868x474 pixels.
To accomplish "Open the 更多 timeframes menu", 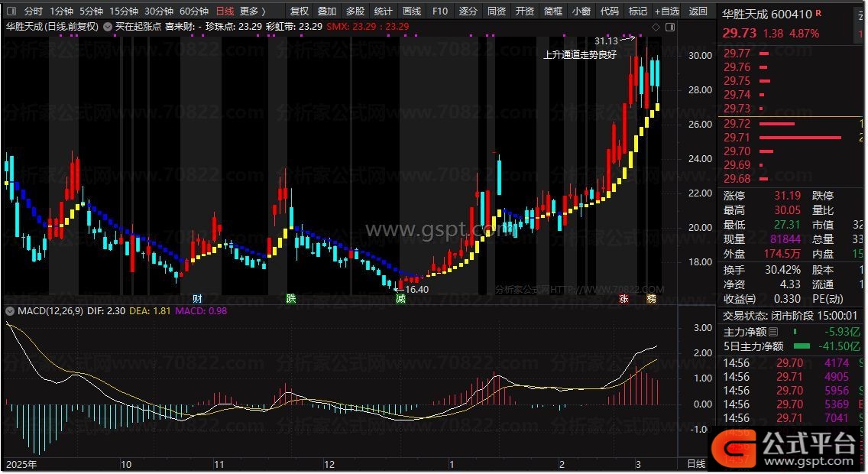I will click(x=252, y=11).
